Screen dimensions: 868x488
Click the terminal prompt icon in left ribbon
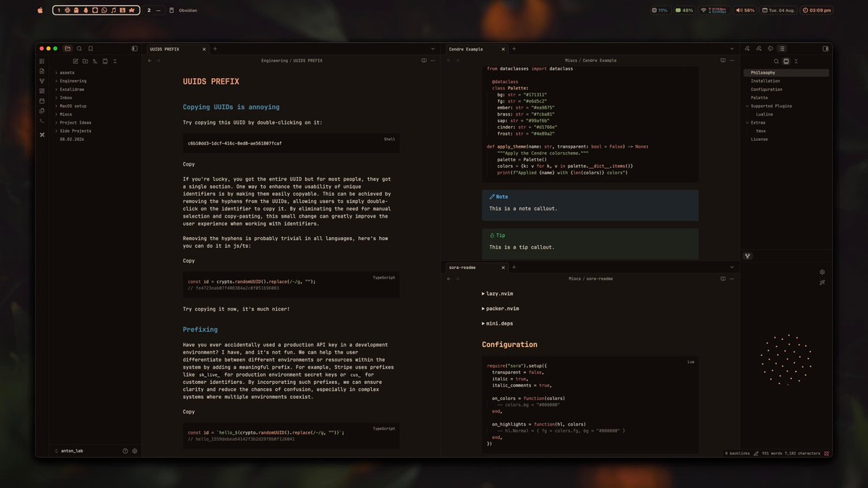(42, 120)
